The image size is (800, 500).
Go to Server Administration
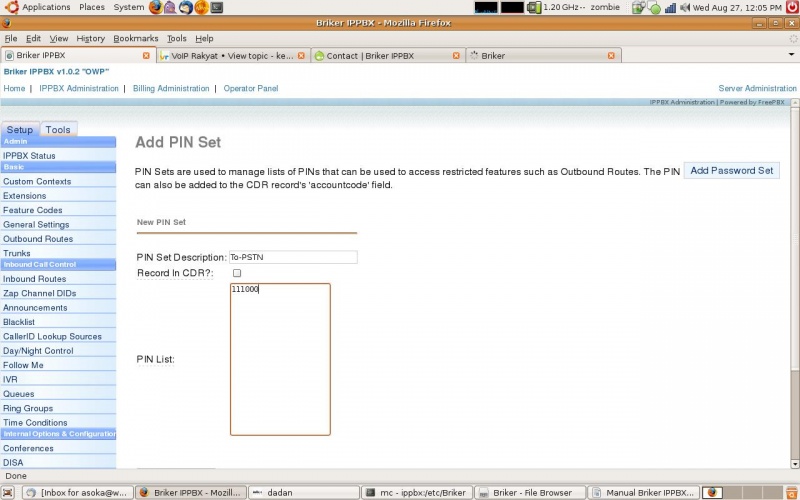(x=757, y=88)
